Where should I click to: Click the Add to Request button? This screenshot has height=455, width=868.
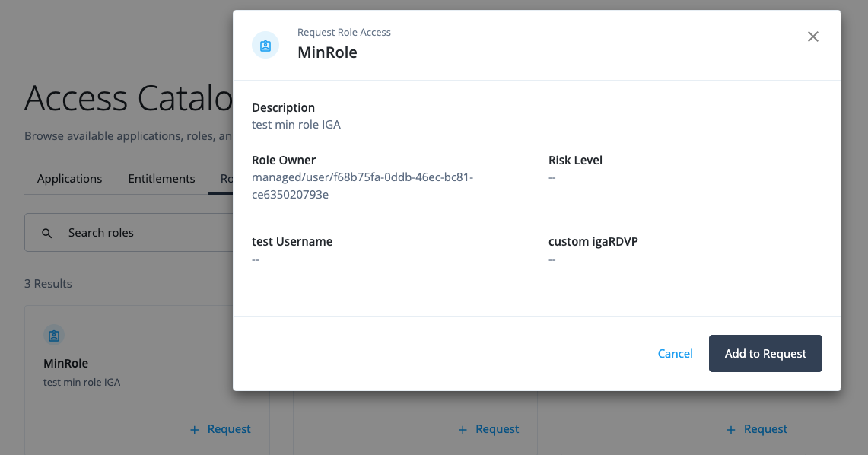point(765,353)
